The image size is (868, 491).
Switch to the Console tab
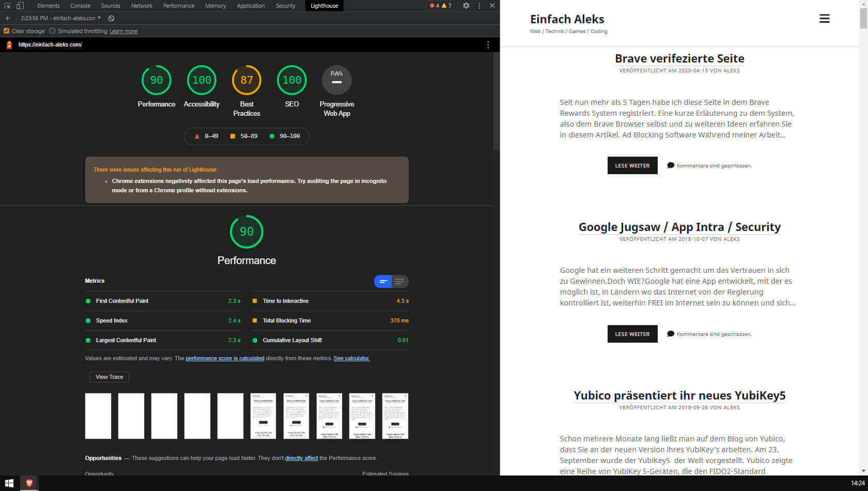[x=80, y=6]
